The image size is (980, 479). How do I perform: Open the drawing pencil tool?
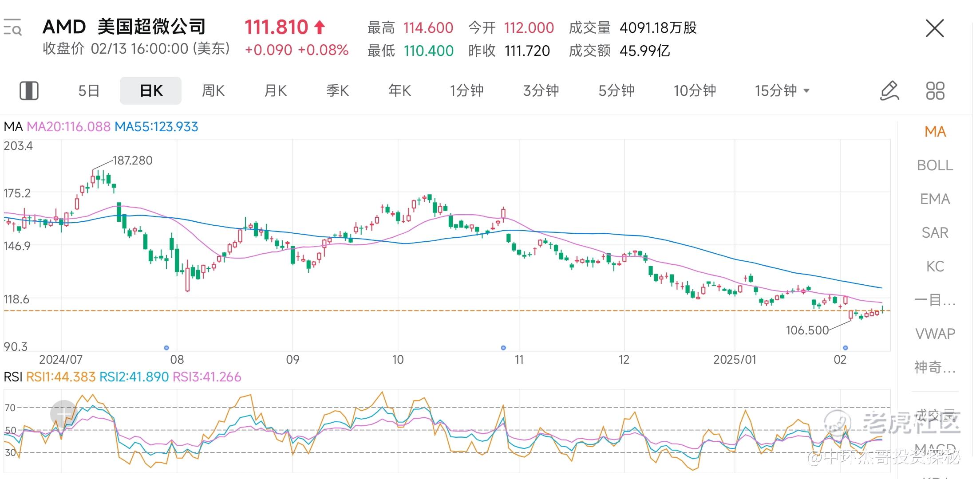[889, 91]
